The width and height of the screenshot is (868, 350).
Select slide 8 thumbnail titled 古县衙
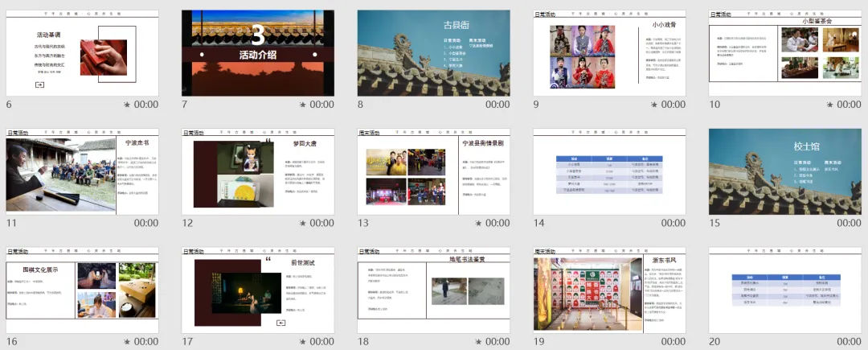pyautogui.click(x=434, y=53)
